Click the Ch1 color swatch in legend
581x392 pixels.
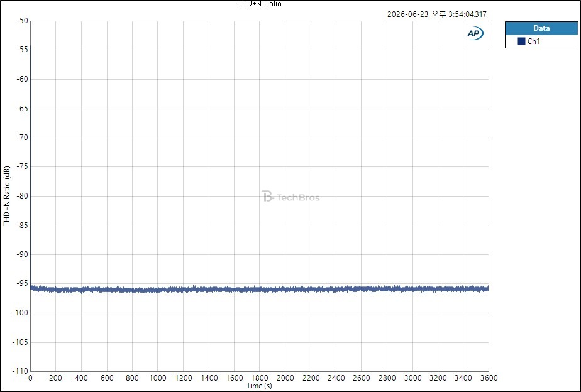pyautogui.click(x=521, y=41)
